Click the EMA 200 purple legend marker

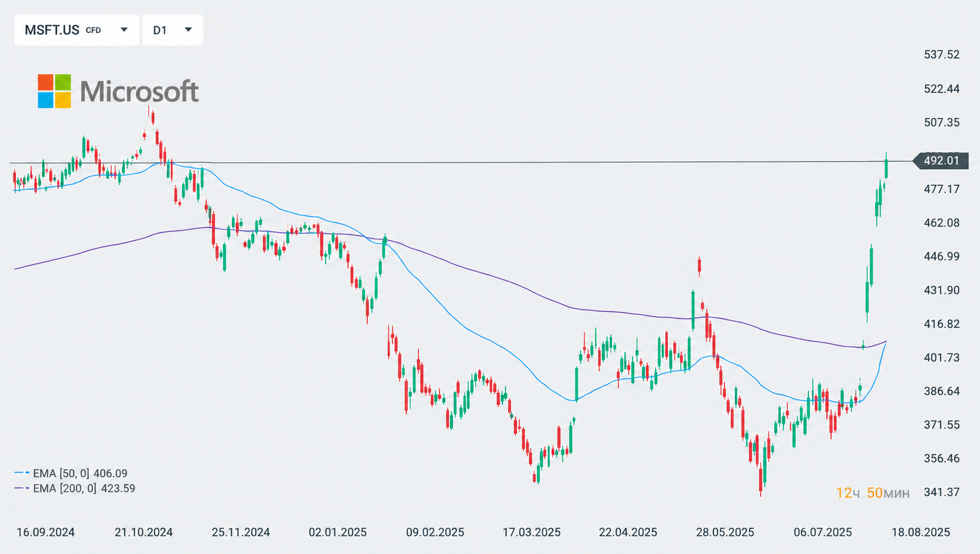click(x=22, y=488)
